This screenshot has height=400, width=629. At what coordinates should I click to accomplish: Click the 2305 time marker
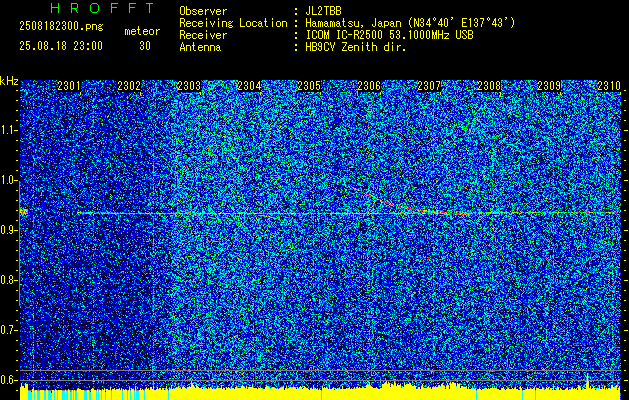(x=309, y=86)
